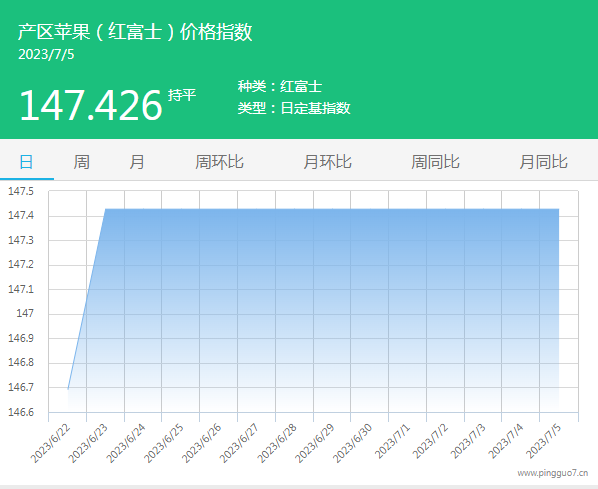Screen dimensions: 598x489
Task: Click the 产区苹果（红富士）价格指数 title
Action: click(135, 31)
